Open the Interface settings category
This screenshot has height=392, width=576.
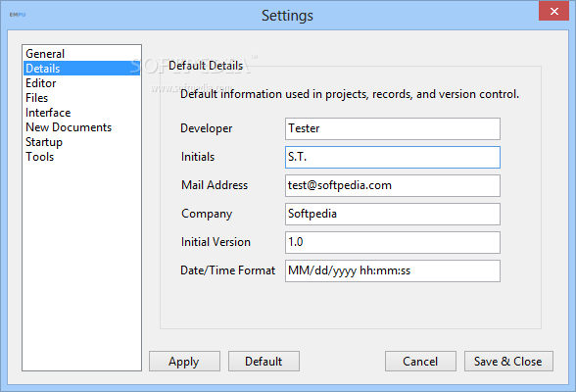click(x=81, y=113)
